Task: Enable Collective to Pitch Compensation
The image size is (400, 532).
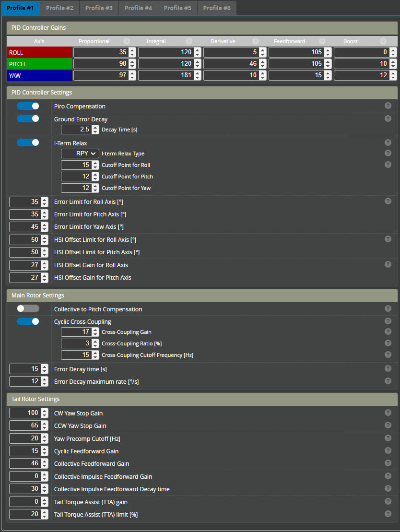Action: point(28,309)
